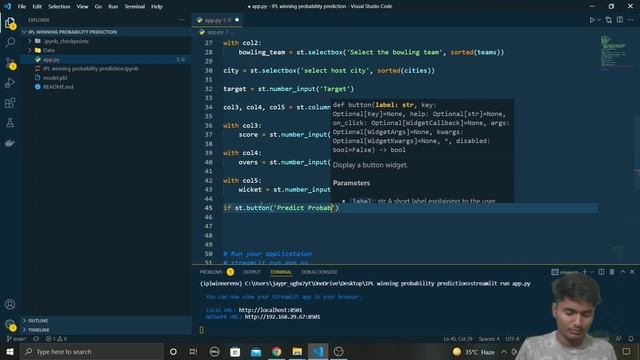Open model.pkl in the Explorer
Screen dimensions: 640x360
106,78
